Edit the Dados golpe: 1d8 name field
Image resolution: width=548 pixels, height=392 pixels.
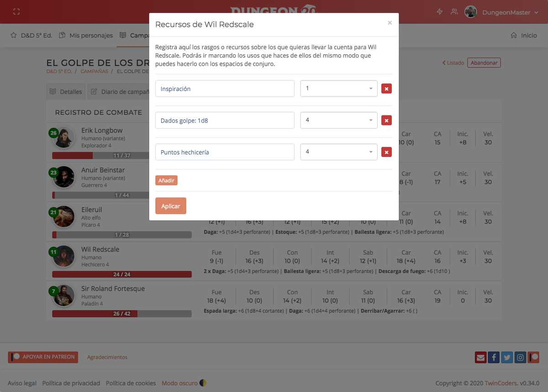225,120
